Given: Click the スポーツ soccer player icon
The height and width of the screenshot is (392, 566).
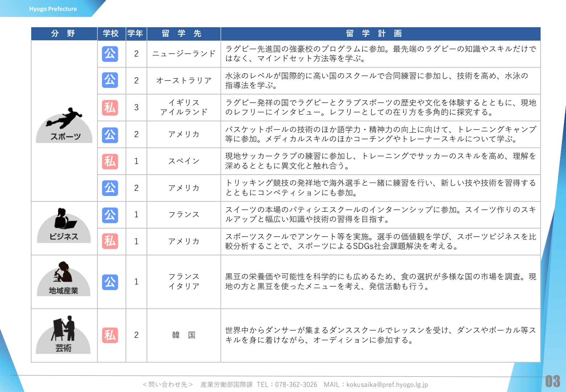Looking at the screenshot, I should click(64, 125).
